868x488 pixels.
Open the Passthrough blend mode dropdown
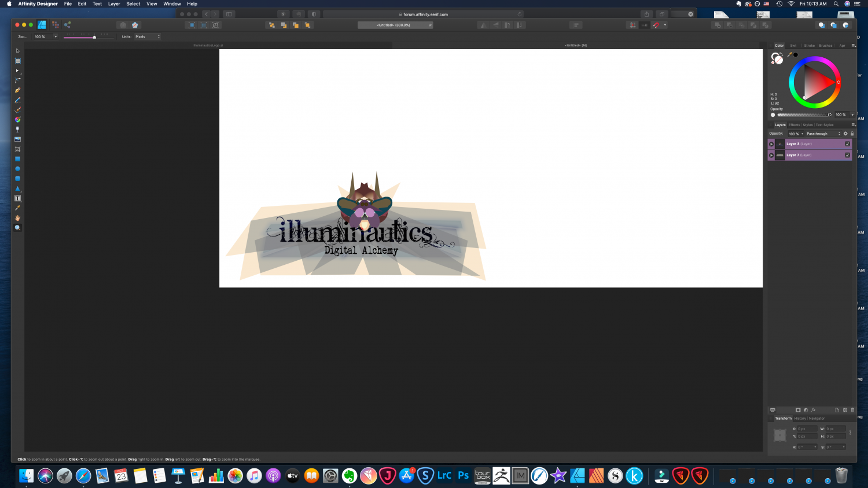click(821, 134)
